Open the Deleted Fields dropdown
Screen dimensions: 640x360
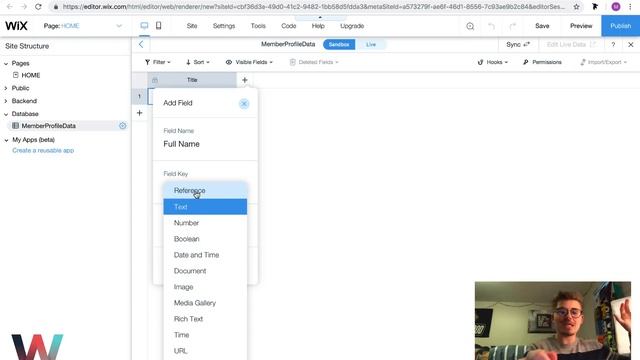point(314,62)
